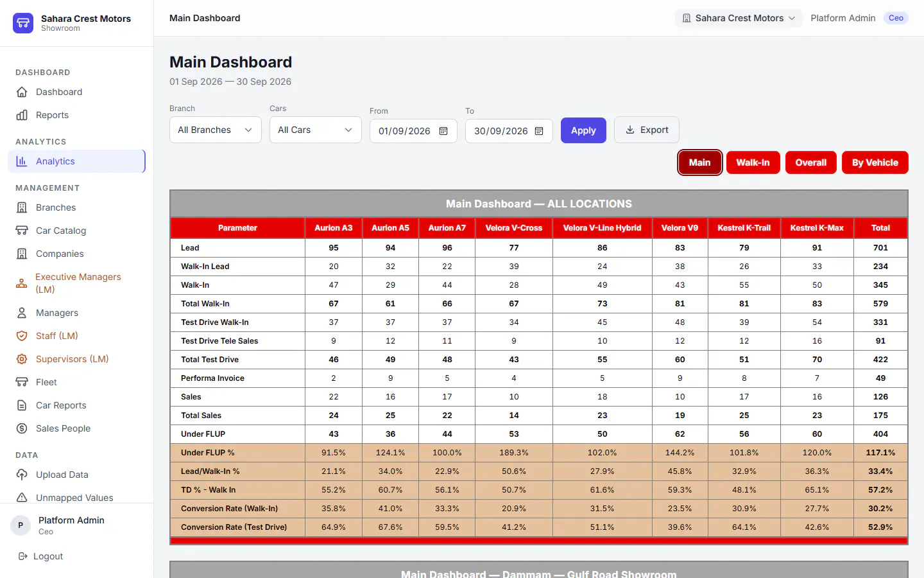Switch to the Main view tab

point(700,162)
